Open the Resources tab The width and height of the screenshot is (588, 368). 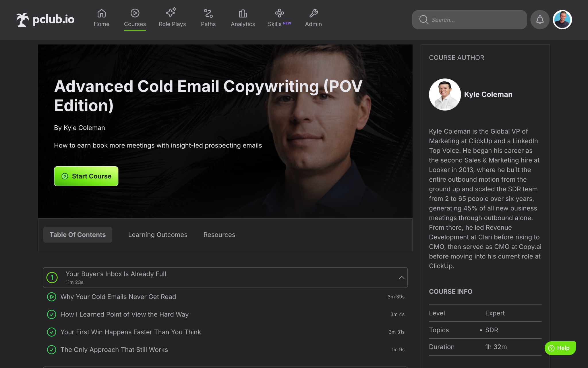219,235
